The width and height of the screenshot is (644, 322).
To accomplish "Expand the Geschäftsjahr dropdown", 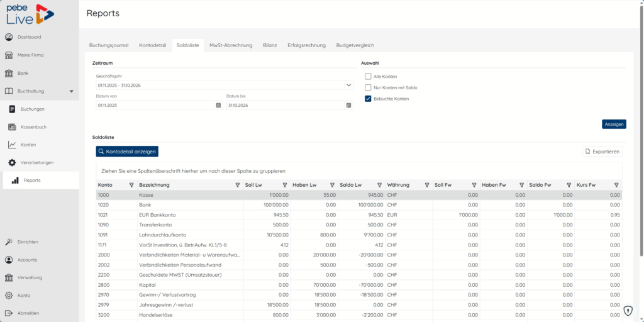I will pyautogui.click(x=348, y=86).
